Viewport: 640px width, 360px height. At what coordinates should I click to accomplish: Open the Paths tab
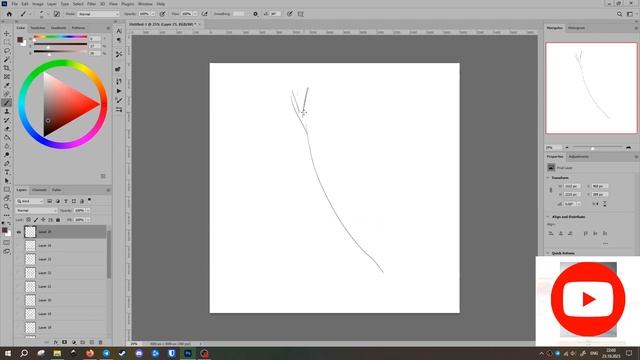click(x=56, y=190)
